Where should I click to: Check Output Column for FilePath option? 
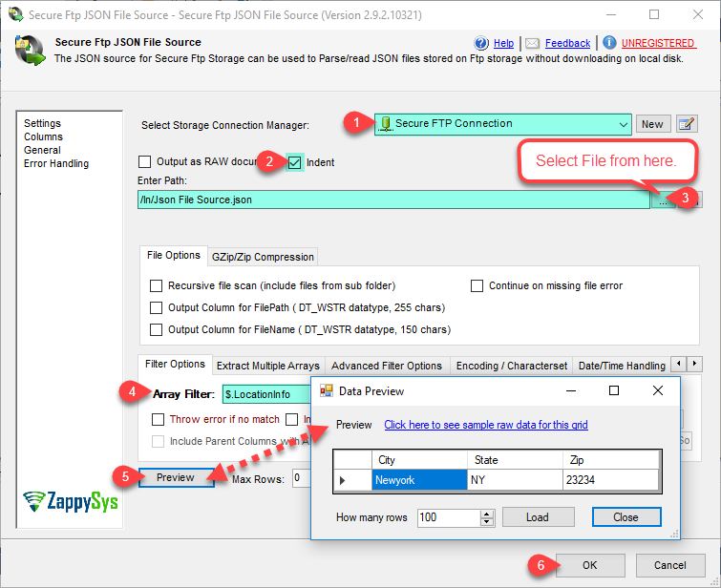tap(157, 307)
